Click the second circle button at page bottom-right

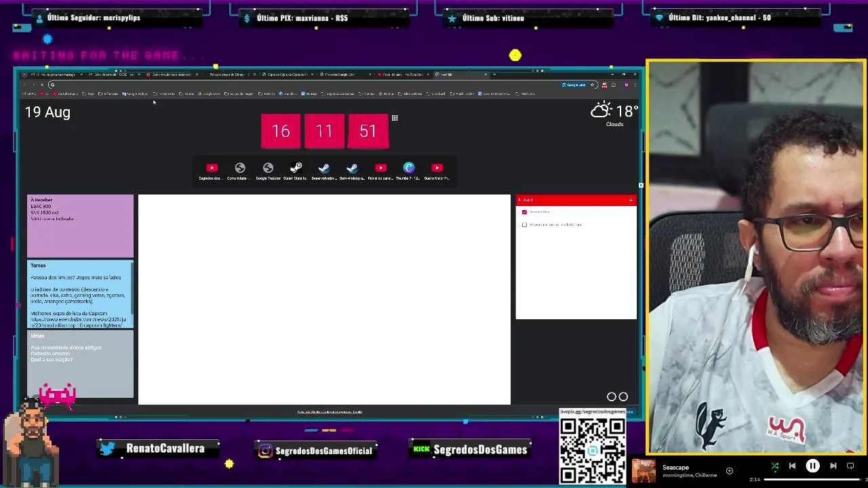point(623,397)
